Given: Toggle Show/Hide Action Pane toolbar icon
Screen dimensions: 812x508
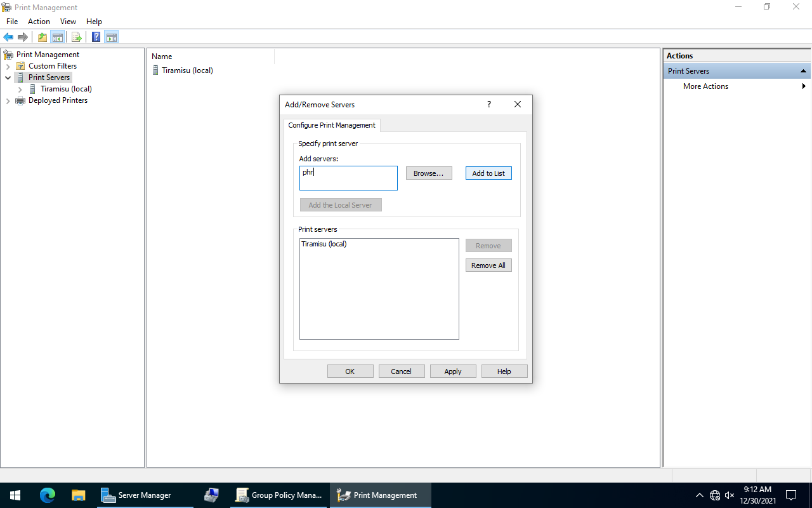Looking at the screenshot, I should tap(112, 37).
